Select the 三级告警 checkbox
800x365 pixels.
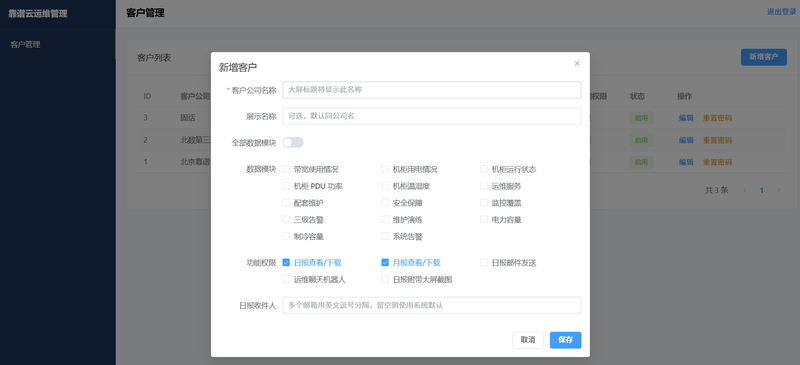tap(286, 220)
